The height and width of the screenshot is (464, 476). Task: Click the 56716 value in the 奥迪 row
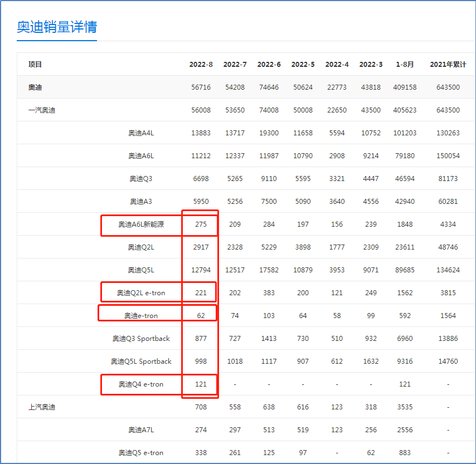201,87
